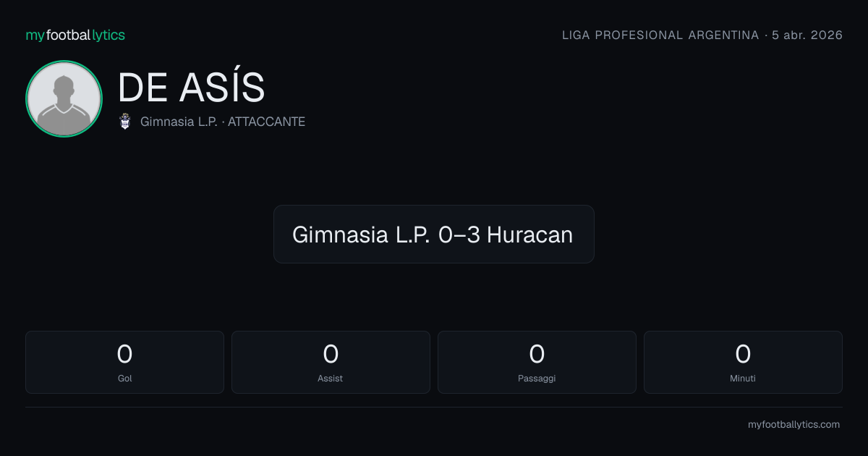
Task: Click the 5 abr. 2026 date
Action: click(x=807, y=35)
